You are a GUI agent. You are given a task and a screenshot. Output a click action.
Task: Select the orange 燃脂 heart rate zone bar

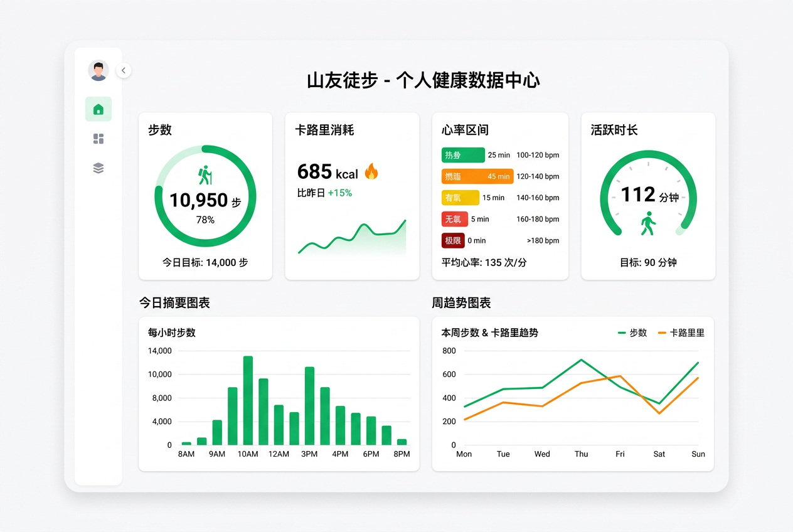click(x=477, y=176)
